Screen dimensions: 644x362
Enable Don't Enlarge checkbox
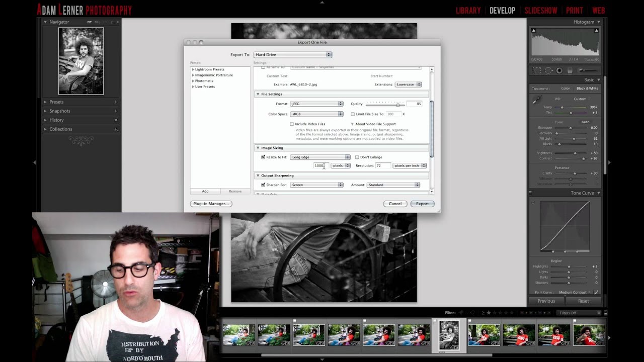(x=357, y=157)
